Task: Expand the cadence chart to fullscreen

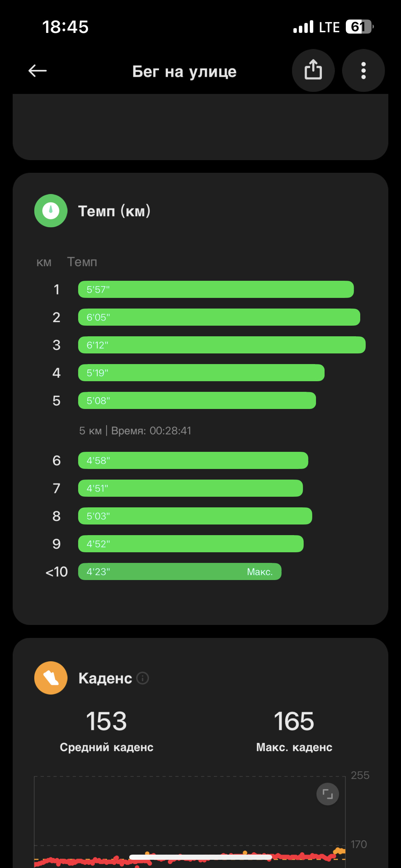Action: (328, 794)
